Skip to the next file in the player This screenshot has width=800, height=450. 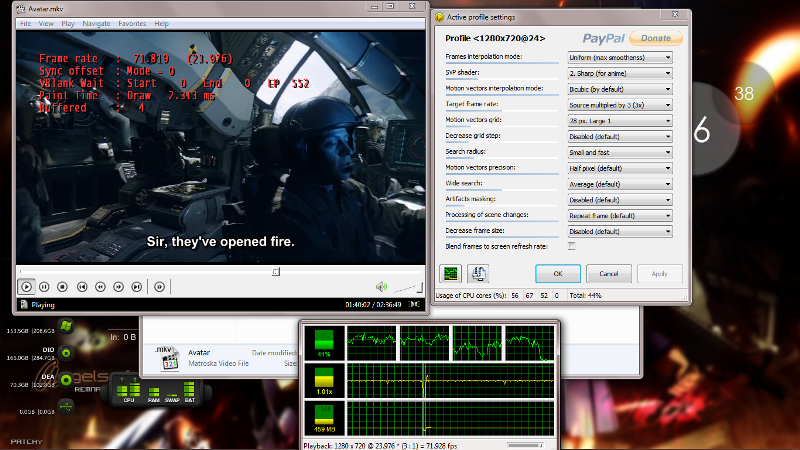(x=137, y=287)
